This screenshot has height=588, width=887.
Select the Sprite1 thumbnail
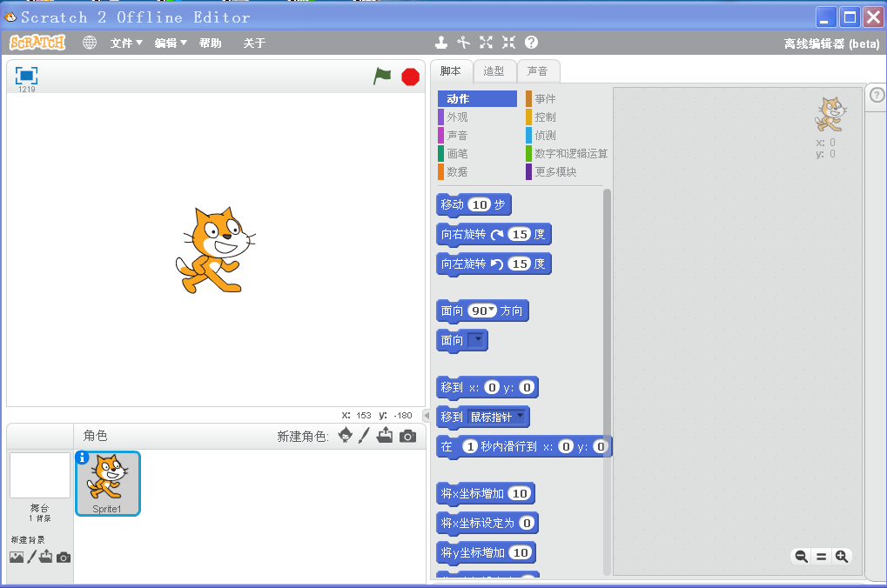coord(107,484)
